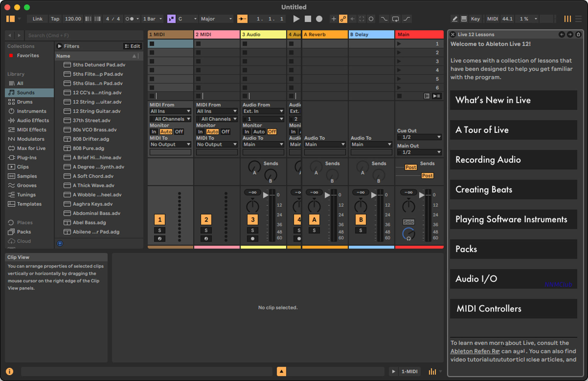
Task: Close the Live 12 Lessons panel
Action: click(x=453, y=34)
